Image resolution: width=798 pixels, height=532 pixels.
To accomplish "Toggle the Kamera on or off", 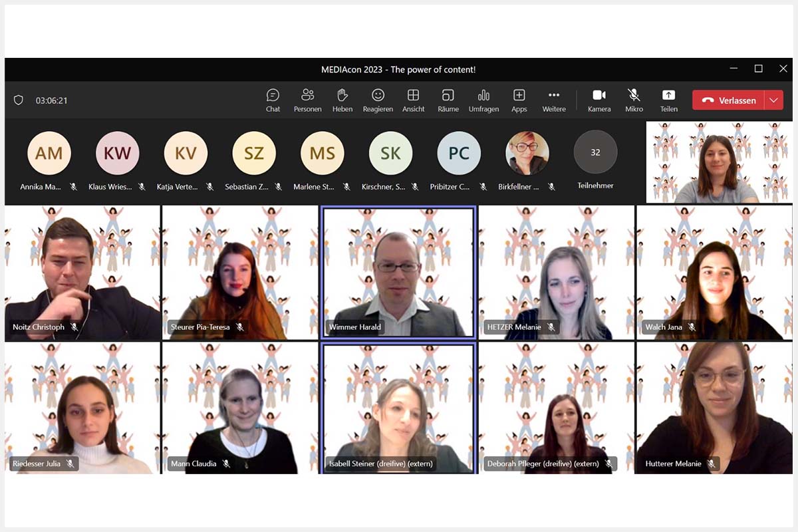I will tap(599, 100).
